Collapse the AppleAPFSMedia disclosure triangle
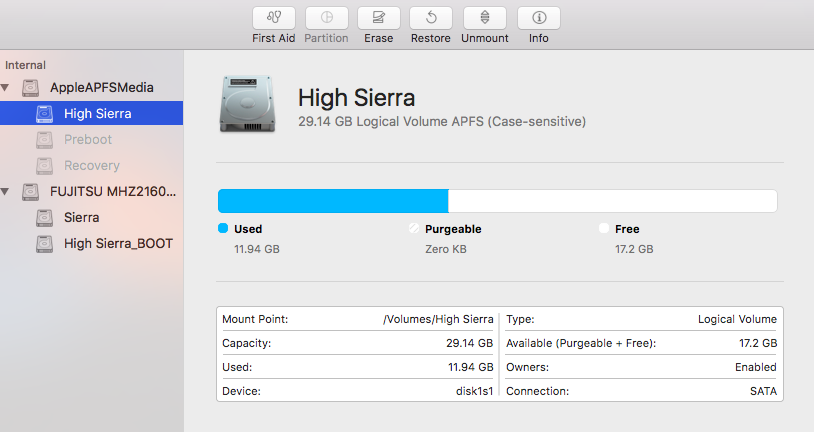814x432 pixels. tap(5, 88)
